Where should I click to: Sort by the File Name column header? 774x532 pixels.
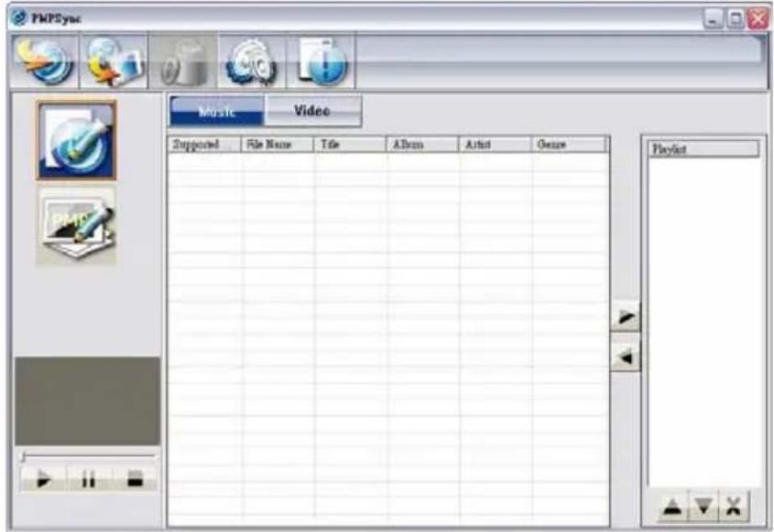point(277,145)
